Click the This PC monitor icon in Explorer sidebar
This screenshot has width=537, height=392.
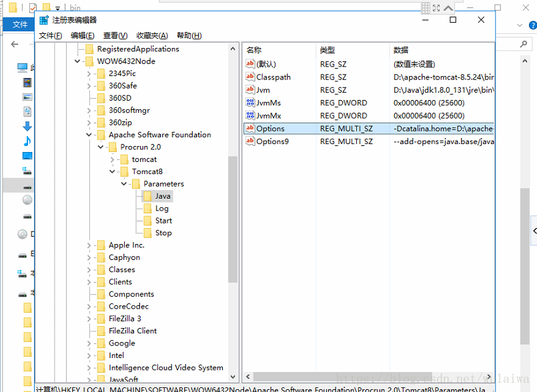coord(23,67)
